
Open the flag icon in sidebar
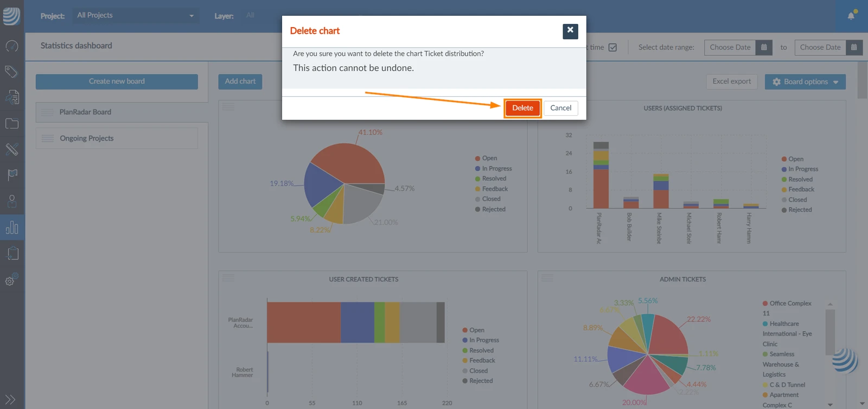pos(12,175)
